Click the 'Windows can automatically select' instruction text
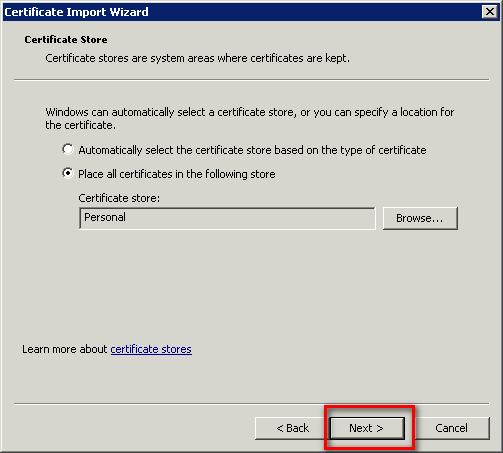Viewport: 503px width, 453px height. point(250,118)
